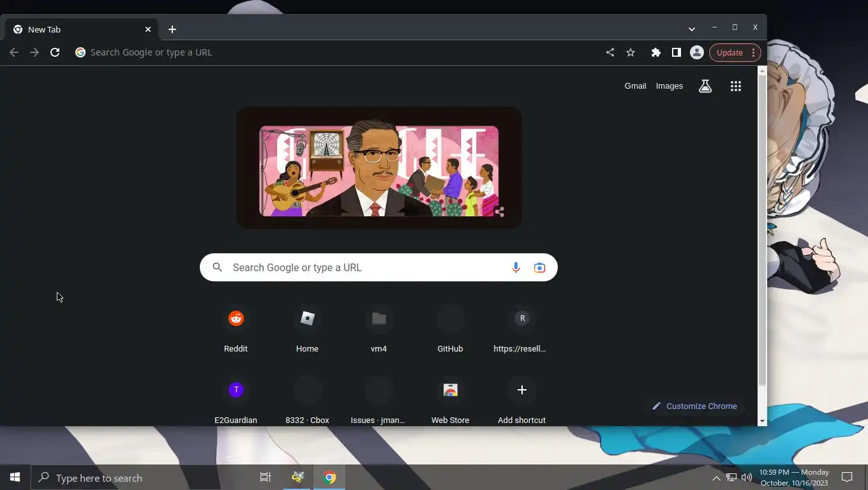Open the E2Guardian shortcut

point(236,401)
